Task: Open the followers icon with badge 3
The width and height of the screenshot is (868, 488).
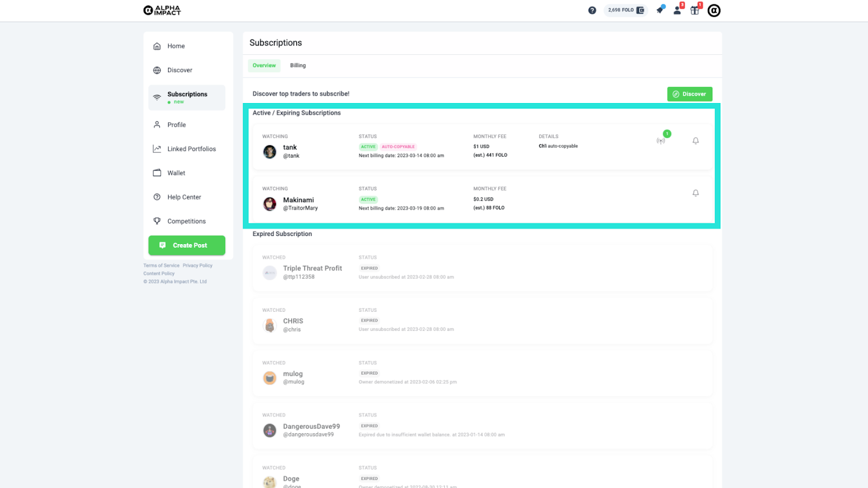Action: pyautogui.click(x=678, y=10)
